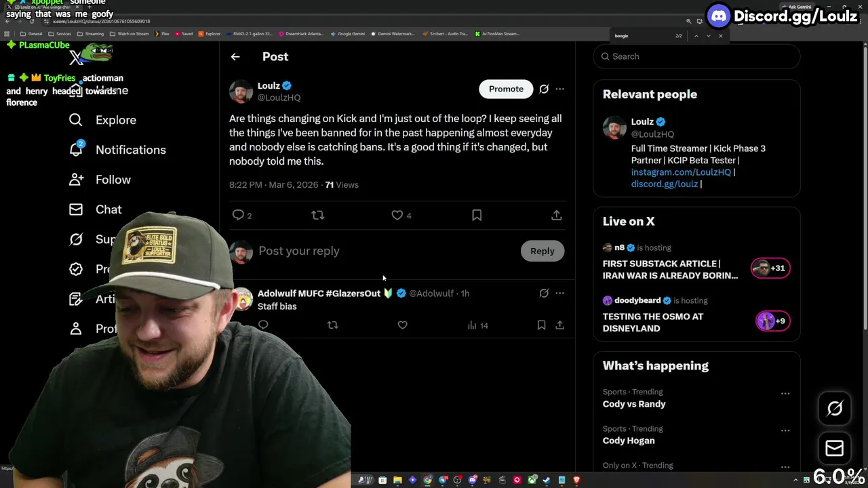This screenshot has height=488, width=868.
Task: Click the Promote button
Action: (506, 89)
